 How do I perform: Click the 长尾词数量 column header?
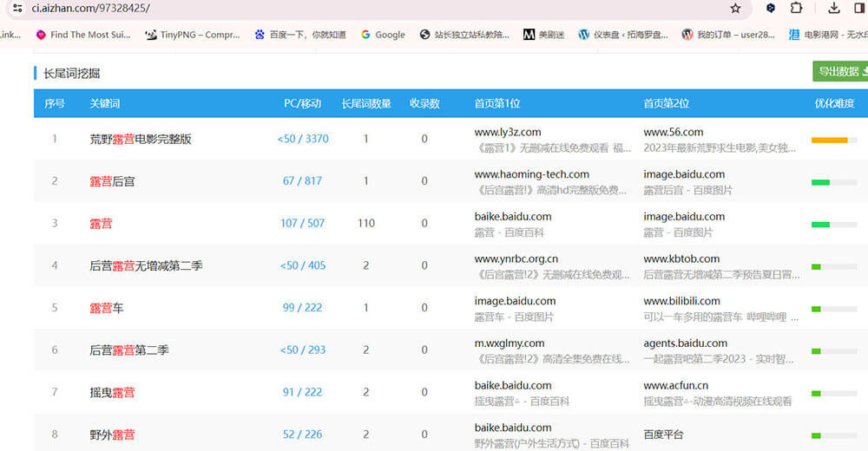[x=365, y=103]
